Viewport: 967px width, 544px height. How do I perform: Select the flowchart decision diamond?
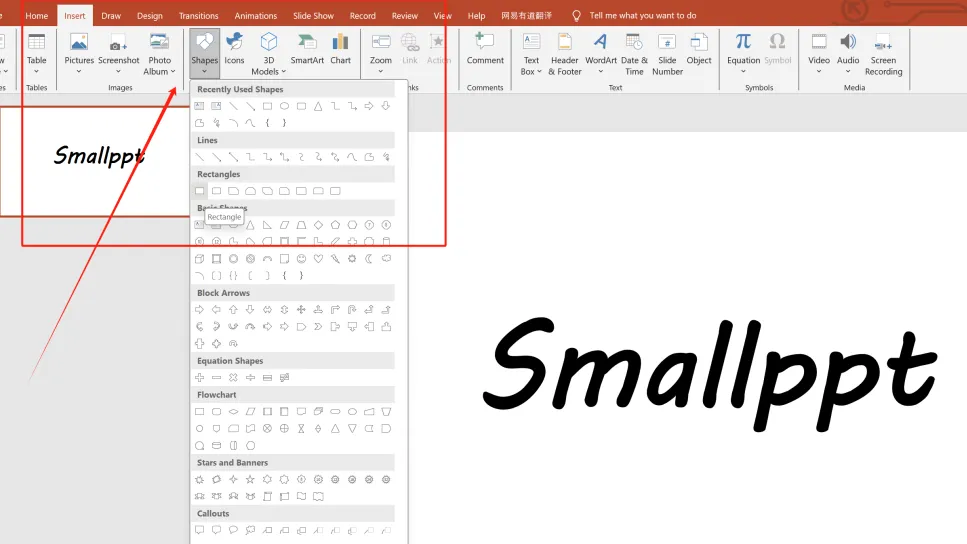(233, 411)
